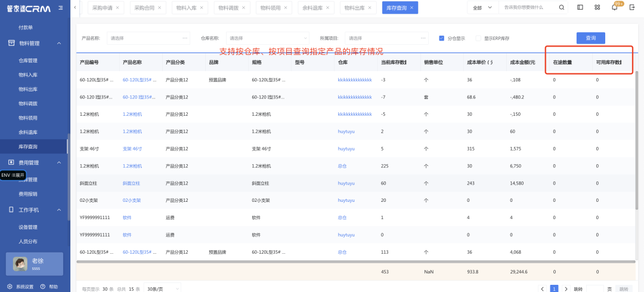Collapse the sidebar with the hamburger icon

pos(61,8)
